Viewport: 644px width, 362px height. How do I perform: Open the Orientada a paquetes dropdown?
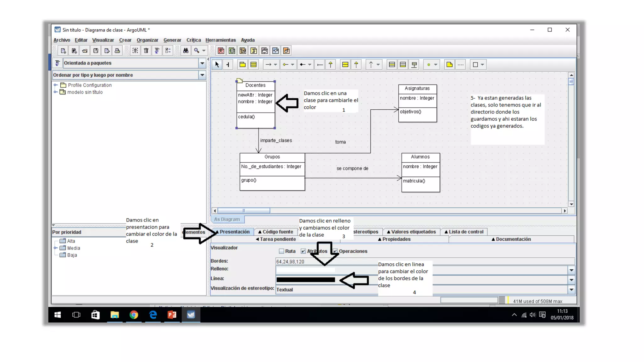(x=202, y=63)
